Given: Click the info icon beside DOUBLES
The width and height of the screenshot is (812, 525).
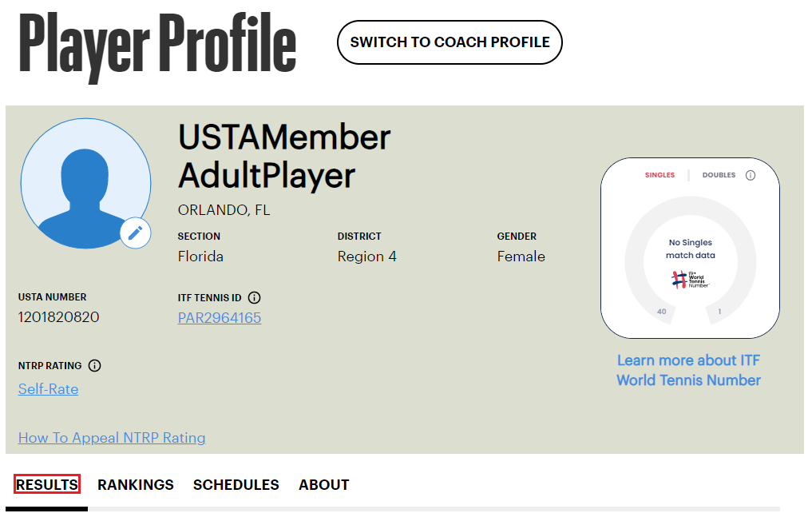Looking at the screenshot, I should pos(749,175).
